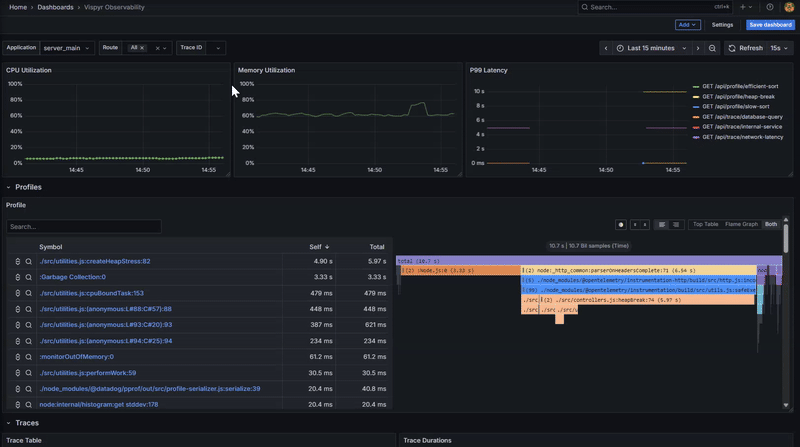
Task: Click search icon in the anonymous:L#94:C#25 row
Action: pyautogui.click(x=29, y=341)
